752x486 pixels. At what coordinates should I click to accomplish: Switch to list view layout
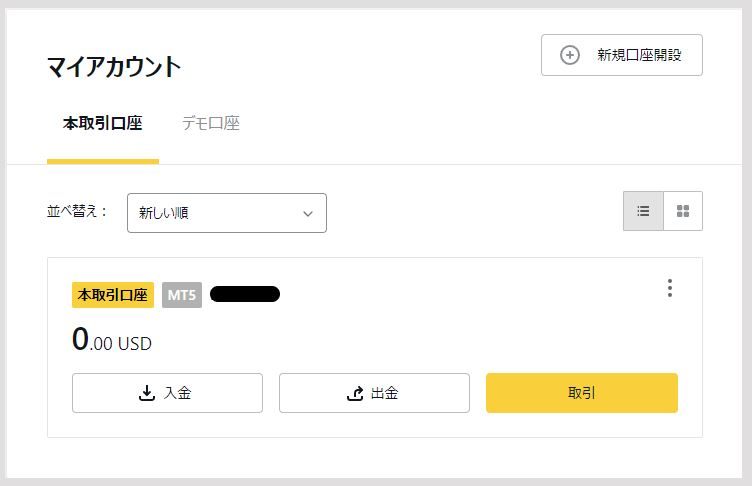point(643,211)
